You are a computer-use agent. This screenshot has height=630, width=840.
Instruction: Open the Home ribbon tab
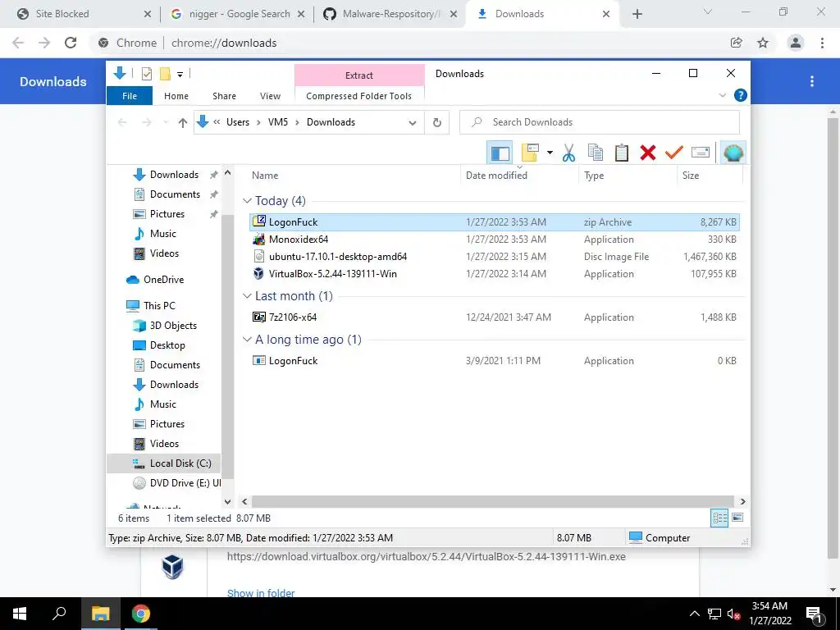pyautogui.click(x=176, y=96)
